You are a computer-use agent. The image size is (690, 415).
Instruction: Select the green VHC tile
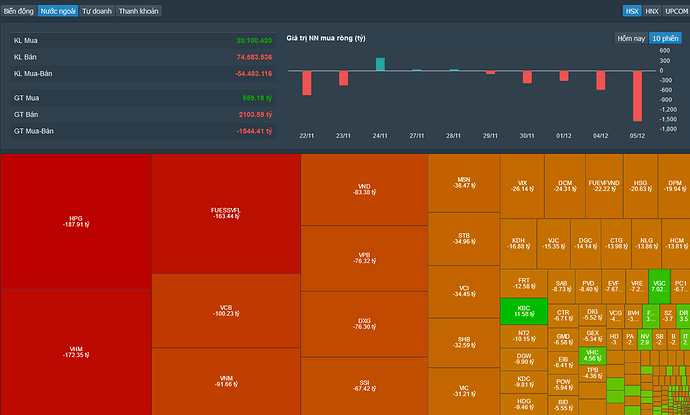coord(592,356)
